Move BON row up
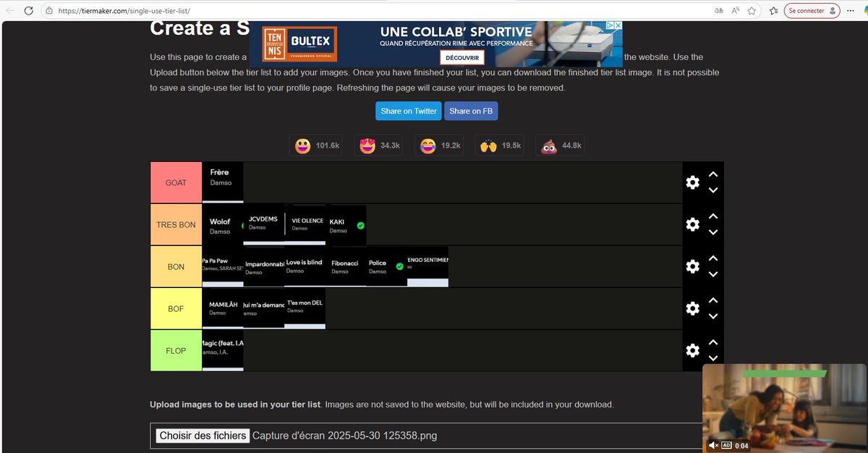The width and height of the screenshot is (868, 453). 712,258
